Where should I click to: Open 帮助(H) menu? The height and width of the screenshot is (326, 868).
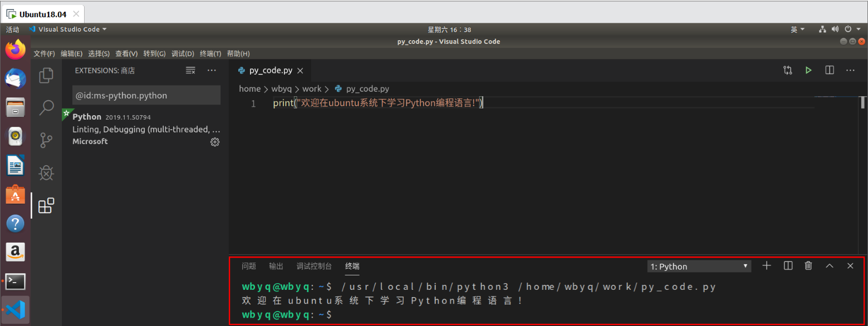(x=238, y=54)
